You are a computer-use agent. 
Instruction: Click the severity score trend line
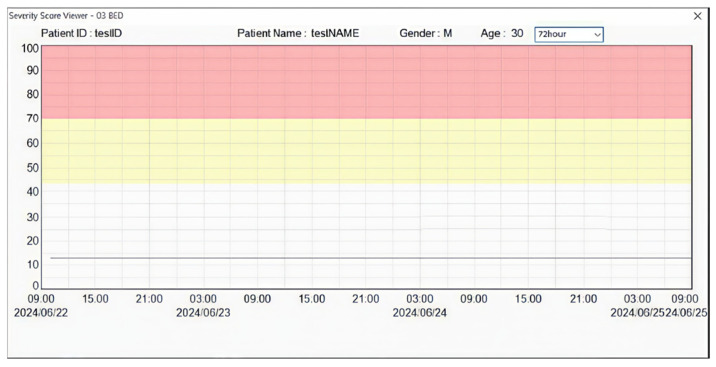(370, 258)
